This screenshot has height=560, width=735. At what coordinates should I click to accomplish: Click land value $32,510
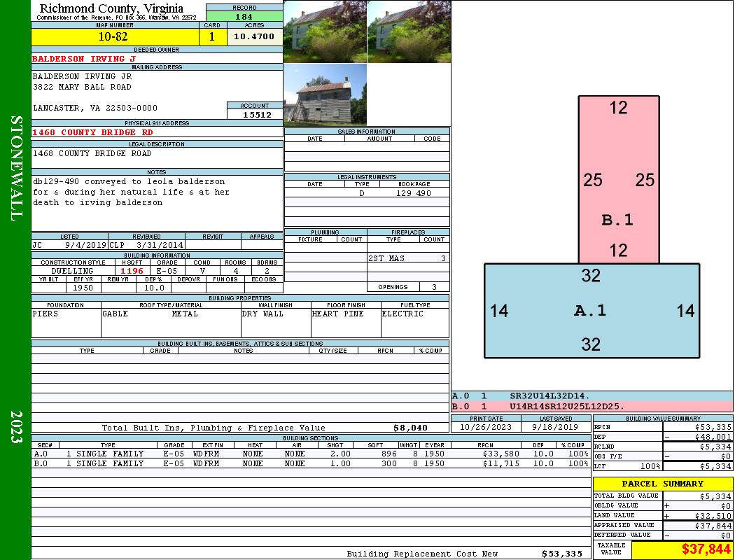click(x=713, y=515)
